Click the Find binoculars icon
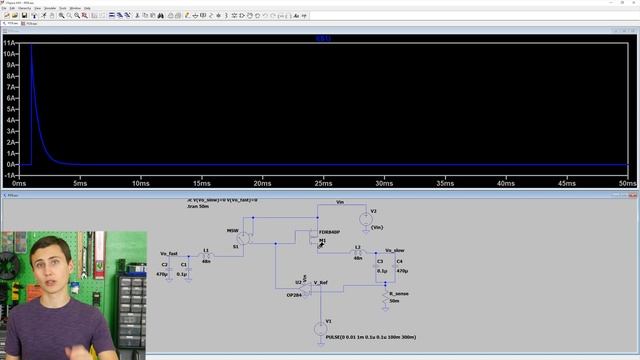 (x=160, y=16)
